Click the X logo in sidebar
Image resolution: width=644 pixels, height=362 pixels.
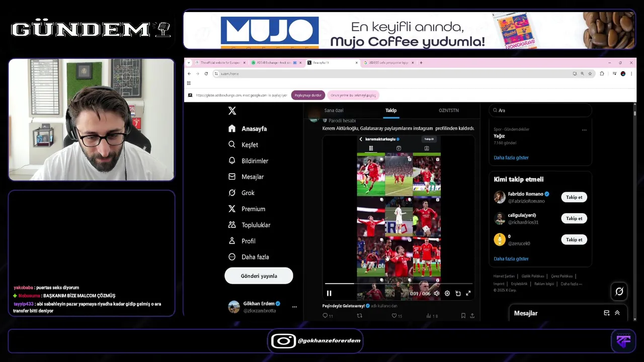tap(232, 111)
